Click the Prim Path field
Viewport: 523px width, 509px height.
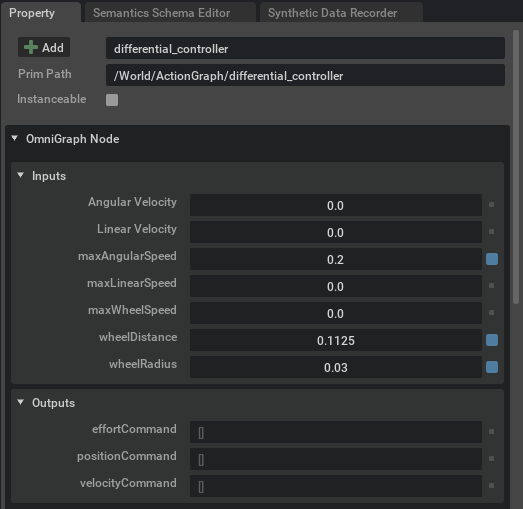(x=305, y=75)
